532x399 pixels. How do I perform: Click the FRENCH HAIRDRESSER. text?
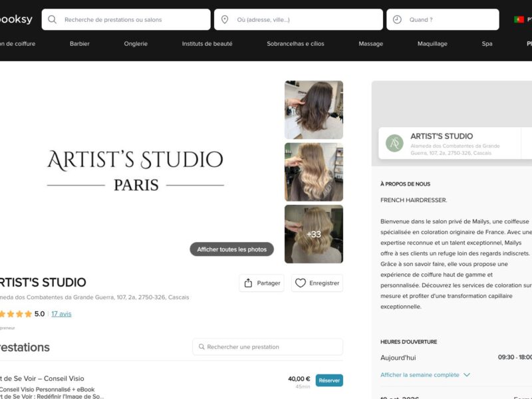pos(414,200)
